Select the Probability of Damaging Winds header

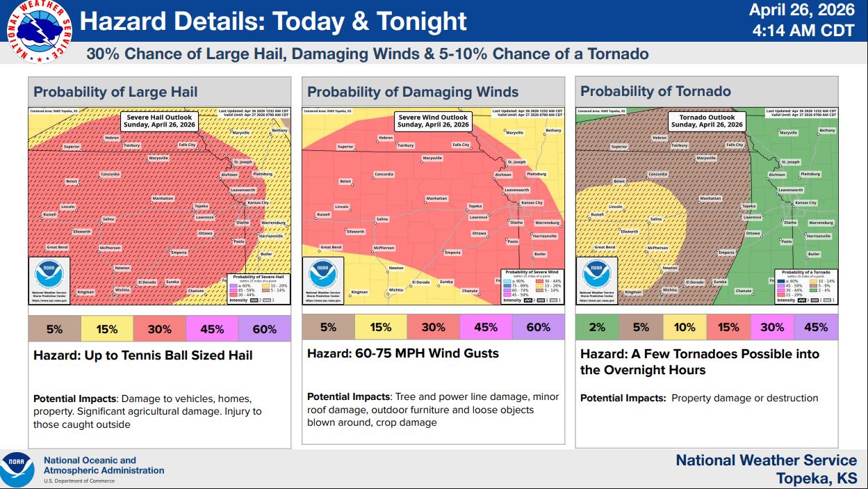tap(413, 92)
